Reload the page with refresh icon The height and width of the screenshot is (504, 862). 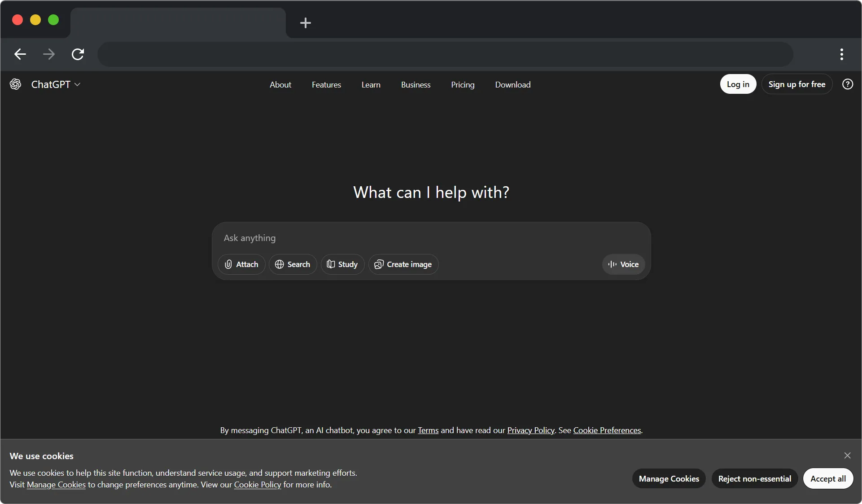(78, 54)
